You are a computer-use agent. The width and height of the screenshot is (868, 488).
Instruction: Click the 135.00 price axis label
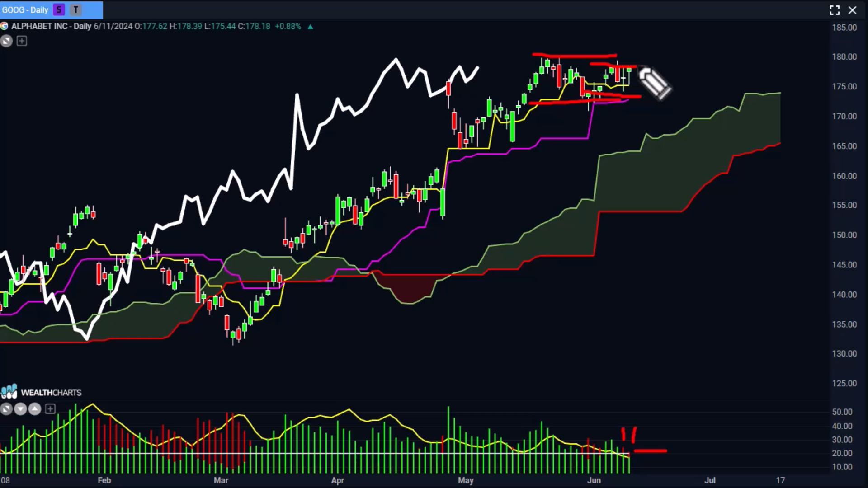pyautogui.click(x=844, y=324)
